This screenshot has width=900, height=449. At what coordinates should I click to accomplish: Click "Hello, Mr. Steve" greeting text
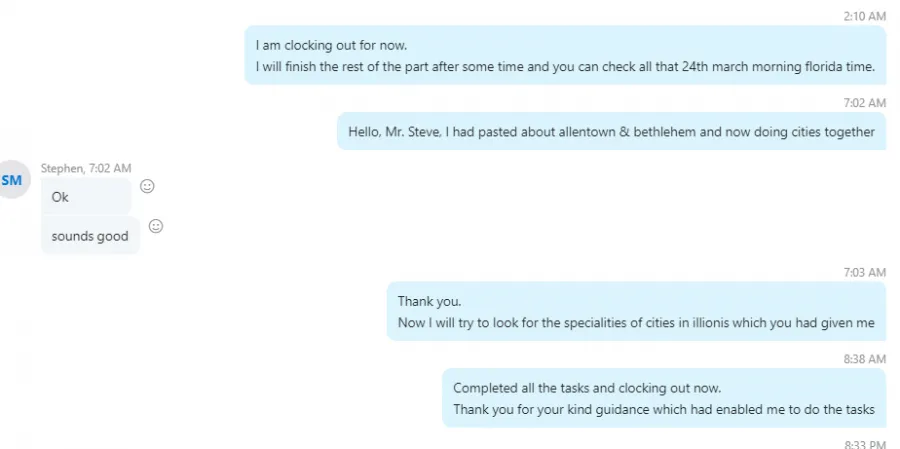pos(395,131)
